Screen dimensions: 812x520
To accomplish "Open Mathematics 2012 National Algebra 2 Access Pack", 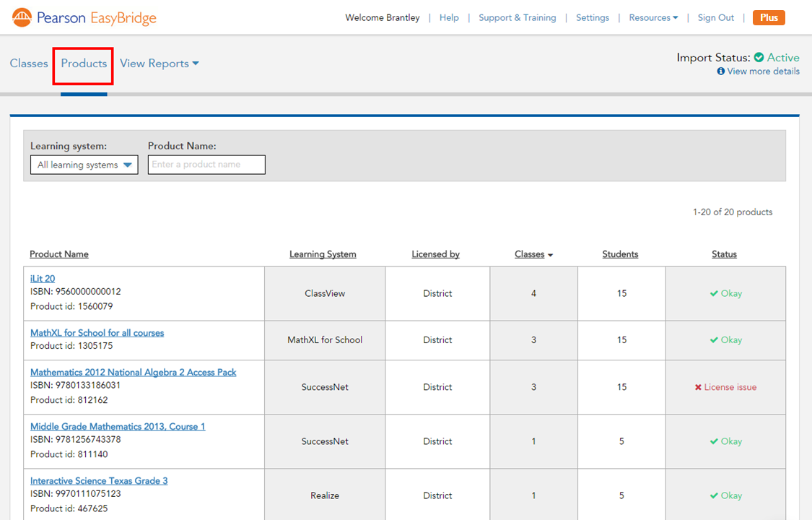I will [x=134, y=373].
